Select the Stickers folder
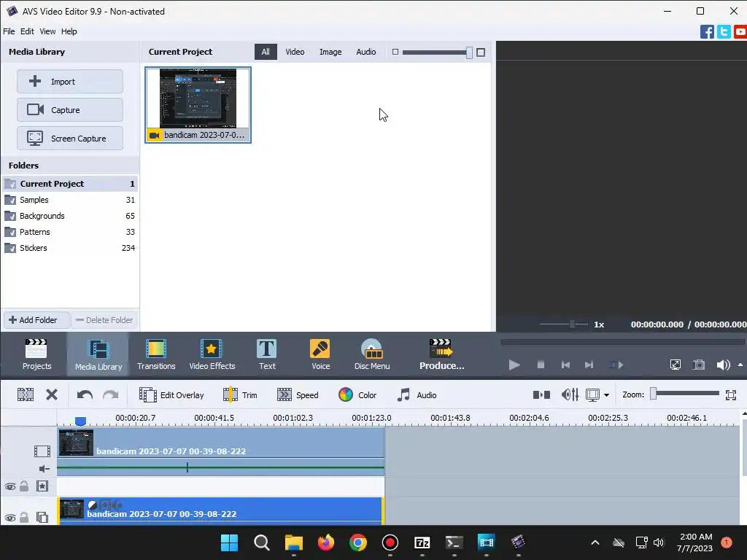747x560 pixels. pos(70,248)
